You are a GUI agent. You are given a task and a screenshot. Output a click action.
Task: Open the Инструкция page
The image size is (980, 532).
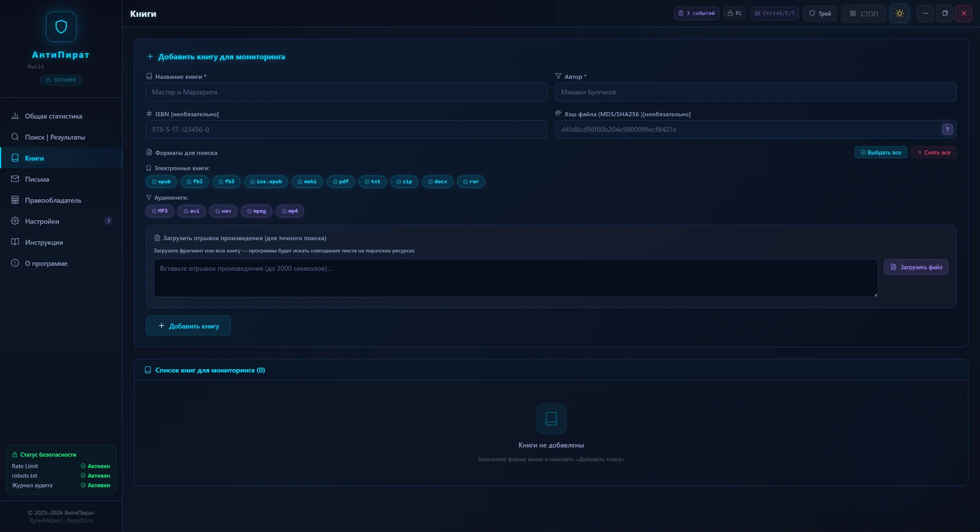(61, 242)
